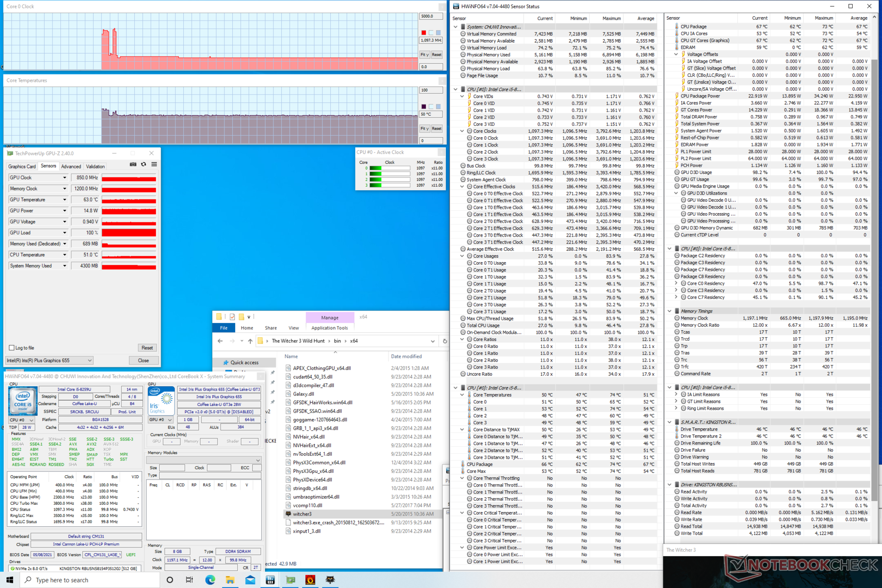Click red color swatch on Core 0 Clock graph
882x588 pixels.
(424, 33)
